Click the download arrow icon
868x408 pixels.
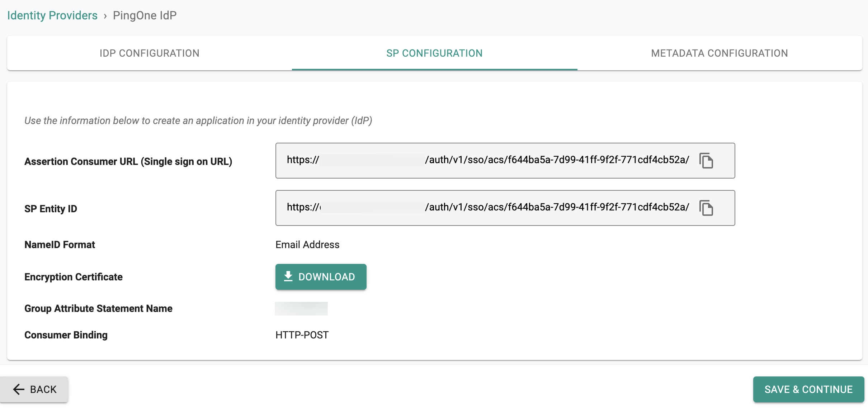(288, 276)
